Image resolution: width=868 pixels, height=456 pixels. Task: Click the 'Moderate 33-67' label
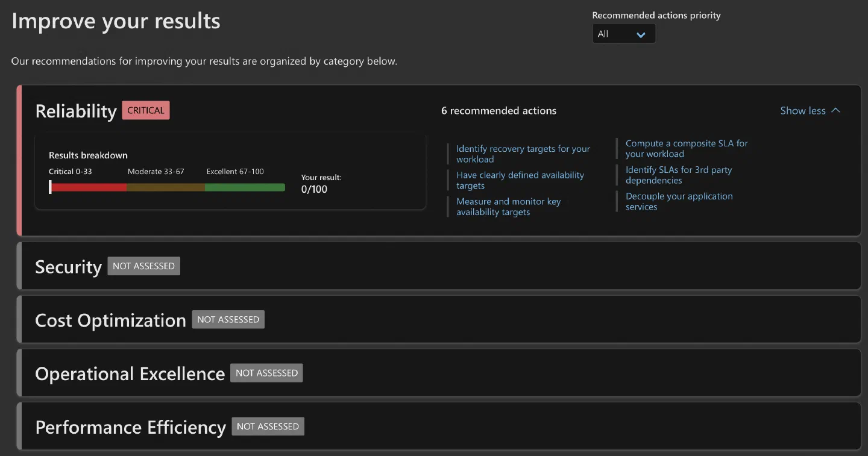pos(156,172)
